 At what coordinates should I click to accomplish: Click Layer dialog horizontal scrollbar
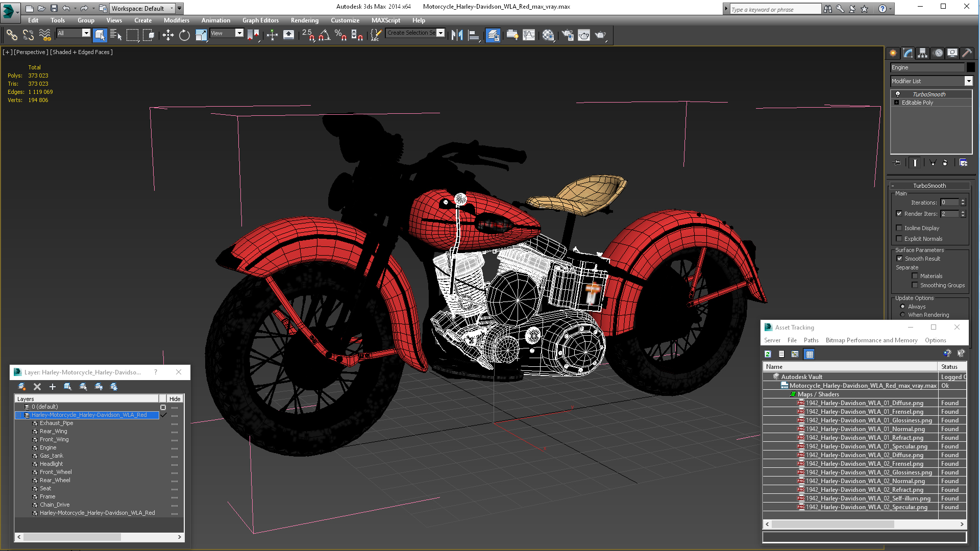click(x=99, y=537)
